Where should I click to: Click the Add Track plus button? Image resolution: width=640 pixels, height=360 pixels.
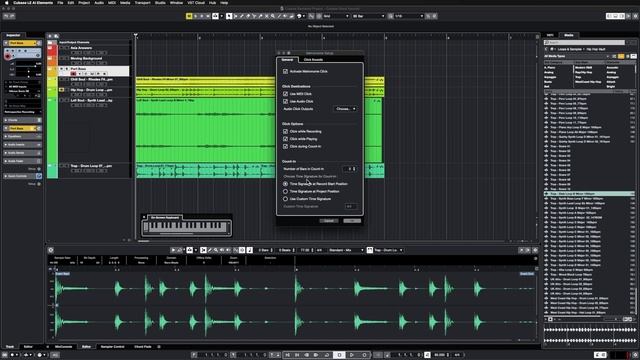click(x=50, y=36)
